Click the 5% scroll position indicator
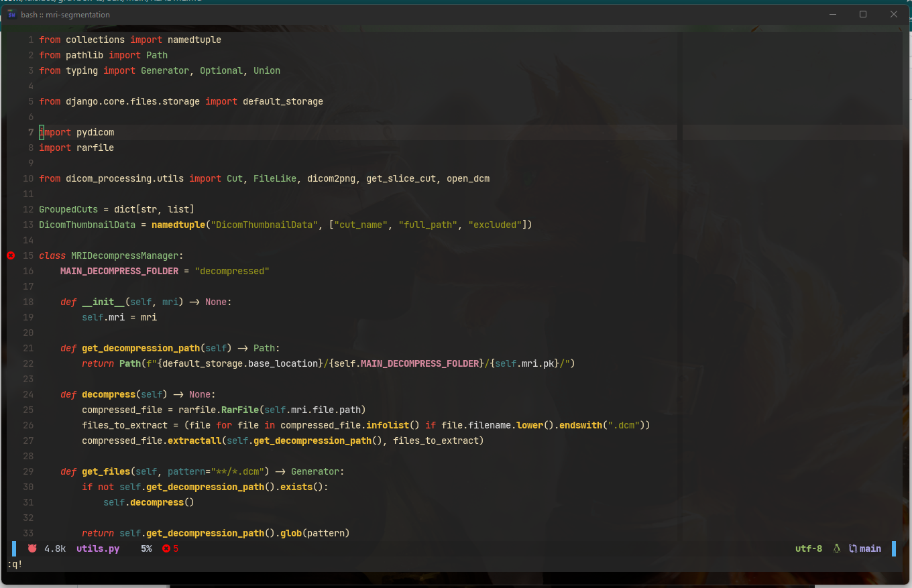Viewport: 912px width, 588px height. coord(146,548)
